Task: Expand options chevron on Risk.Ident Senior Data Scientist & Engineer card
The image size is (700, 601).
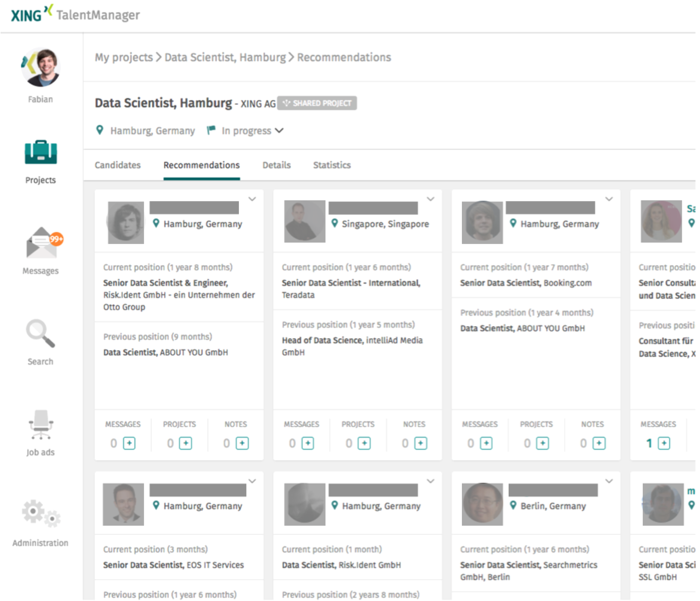Action: [252, 199]
